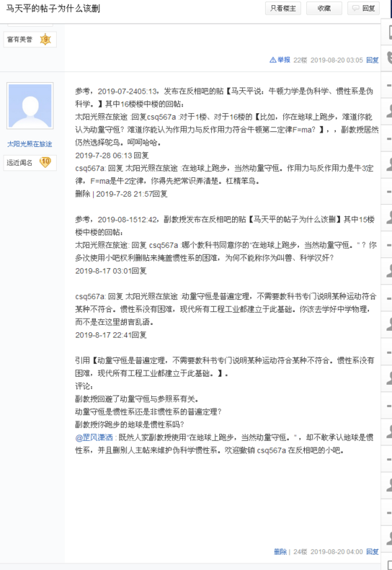Screen dimensions: 392x570
Task: Click the 举报 link on floor 22
Action: click(x=284, y=60)
